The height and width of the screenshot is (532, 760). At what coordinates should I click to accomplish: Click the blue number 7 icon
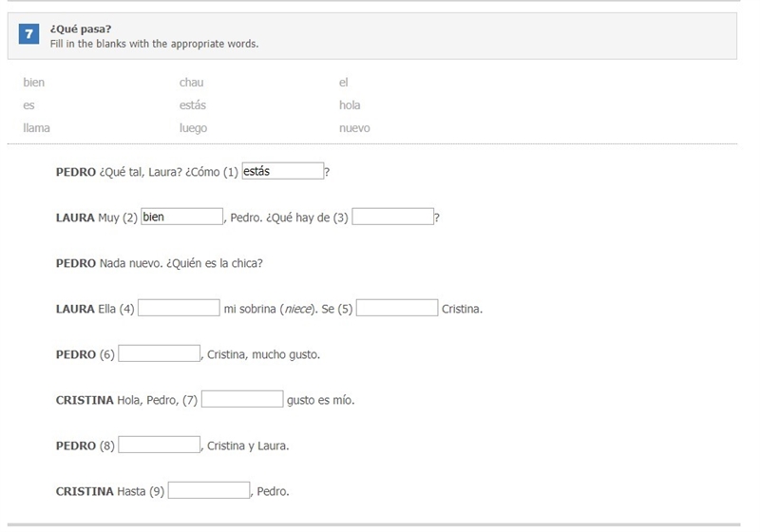coord(29,34)
